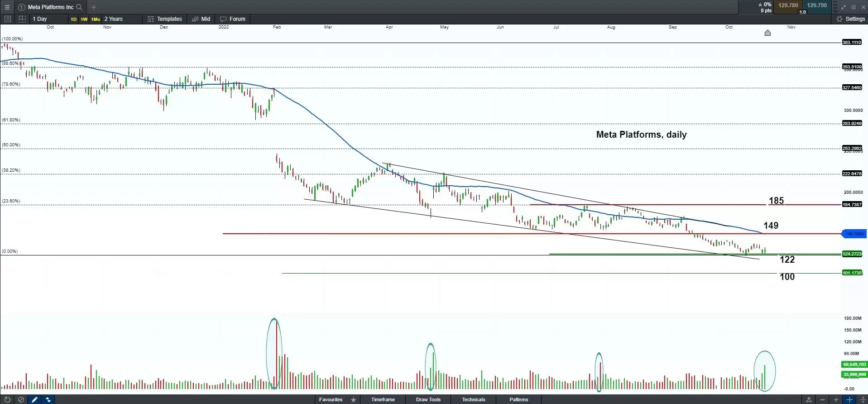Pop out chart into new window

click(854, 7)
